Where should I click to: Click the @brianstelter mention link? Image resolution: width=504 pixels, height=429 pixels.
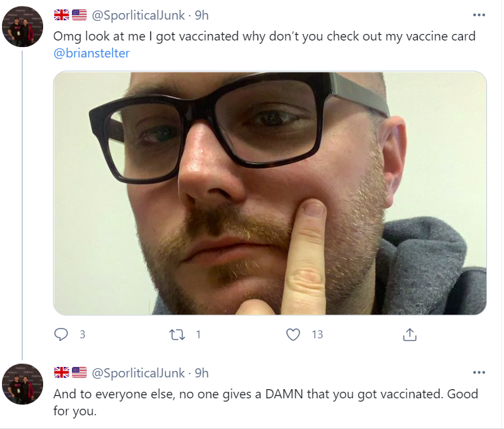tap(92, 53)
